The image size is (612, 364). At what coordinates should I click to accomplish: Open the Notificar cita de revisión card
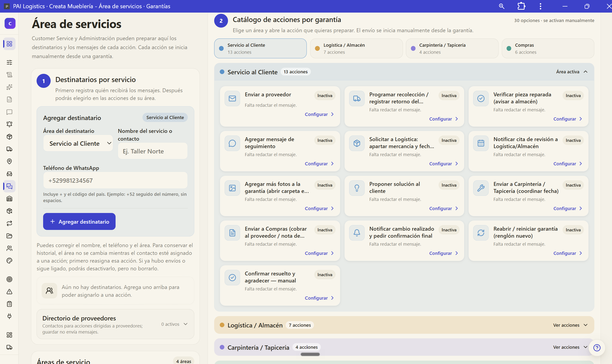pyautogui.click(x=528, y=151)
